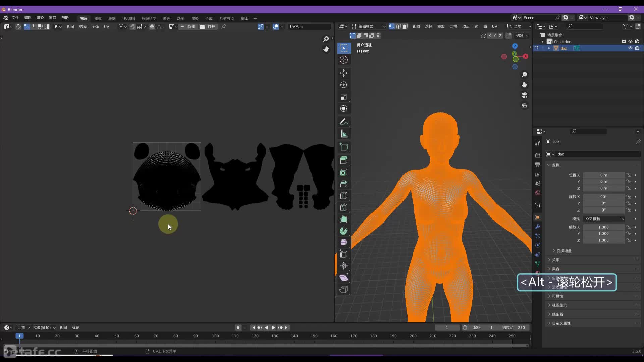Click the X axis mirror button
The width and height of the screenshot is (644, 362).
tap(489, 36)
